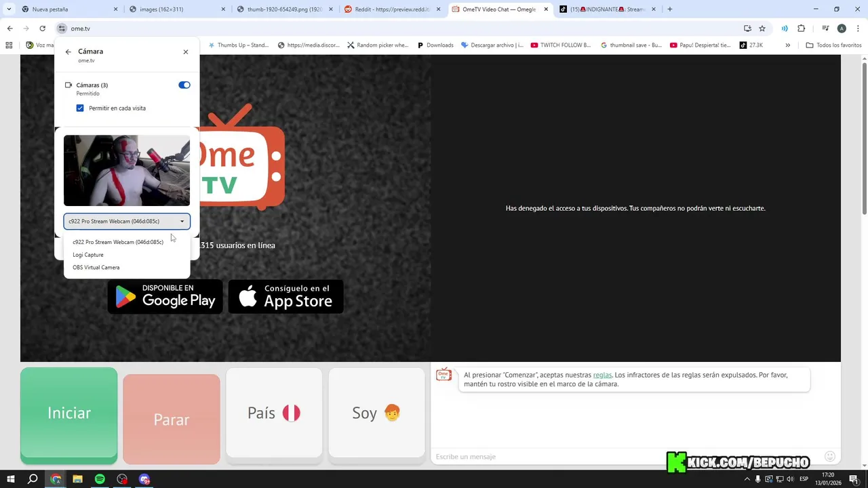Screen dimensions: 868x488
Task: Close the Cámara permissions popup
Action: 186,52
